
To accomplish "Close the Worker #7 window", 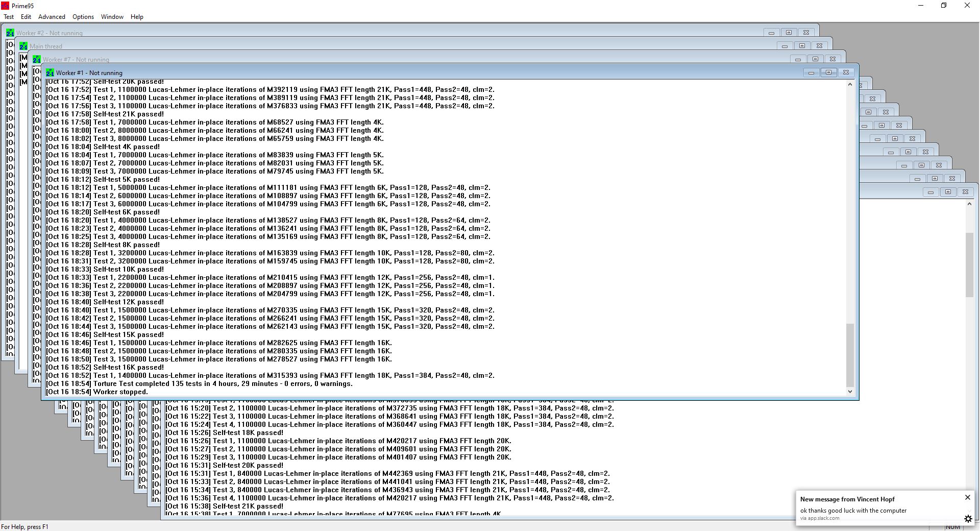I will [x=832, y=59].
